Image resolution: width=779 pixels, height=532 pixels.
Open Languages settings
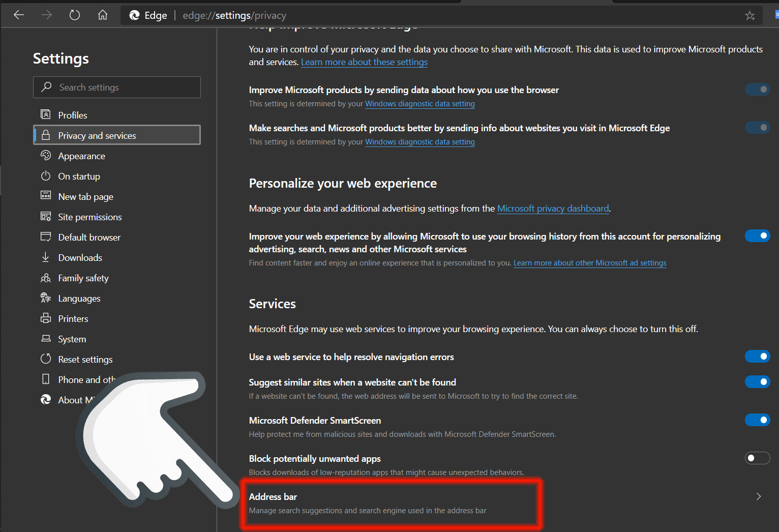point(117,298)
